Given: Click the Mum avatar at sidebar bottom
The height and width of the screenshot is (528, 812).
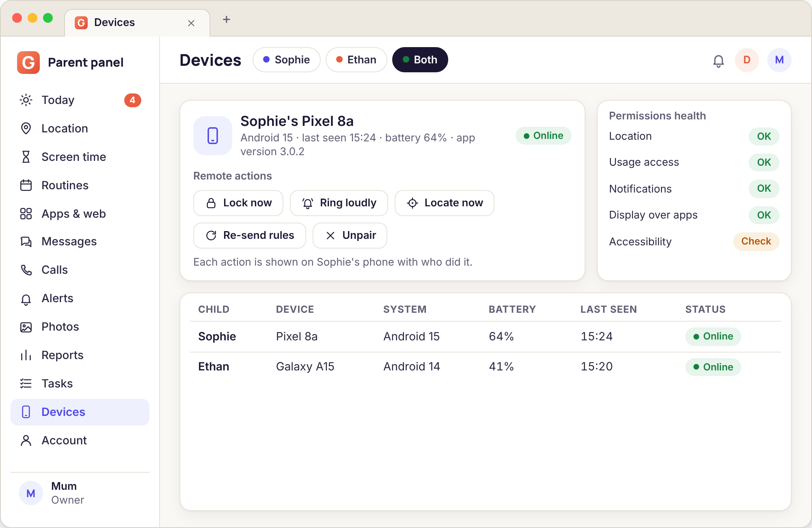Looking at the screenshot, I should pyautogui.click(x=31, y=493).
